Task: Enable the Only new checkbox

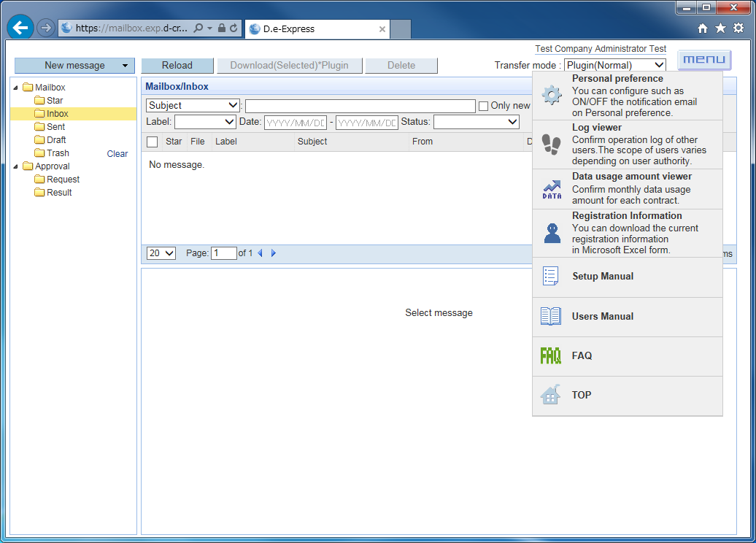Action: pos(483,106)
